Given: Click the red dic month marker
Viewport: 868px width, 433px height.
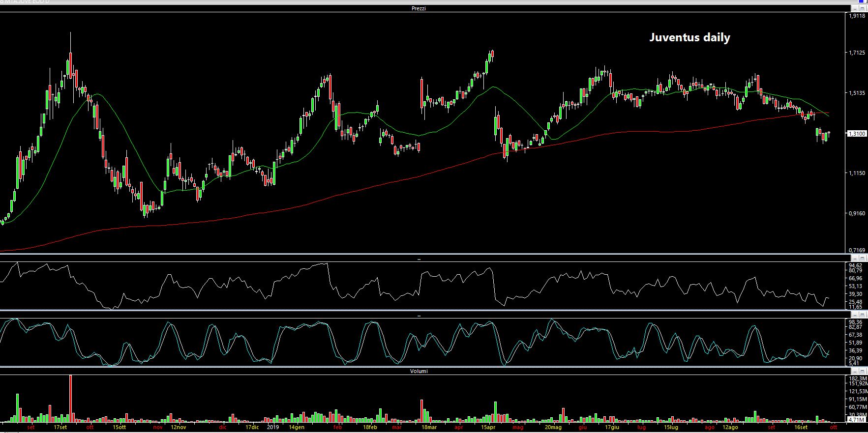Looking at the screenshot, I should point(223,427).
